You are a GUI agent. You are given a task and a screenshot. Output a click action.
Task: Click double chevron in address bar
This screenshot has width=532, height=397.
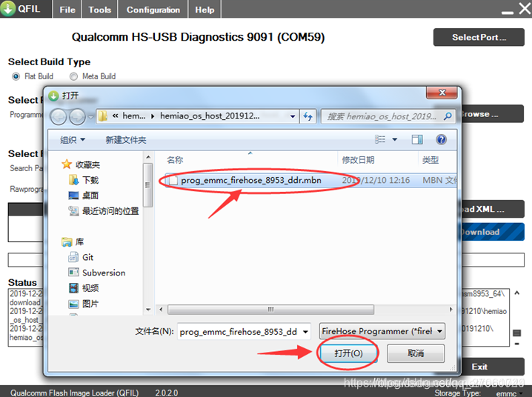click(115, 116)
